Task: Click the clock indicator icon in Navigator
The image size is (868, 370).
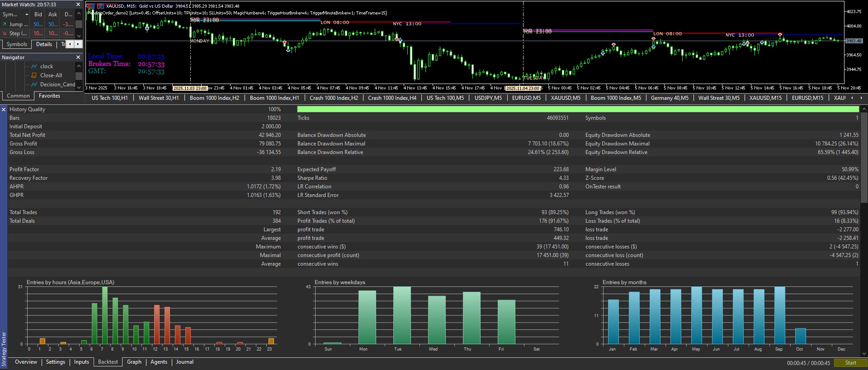Action: point(34,66)
